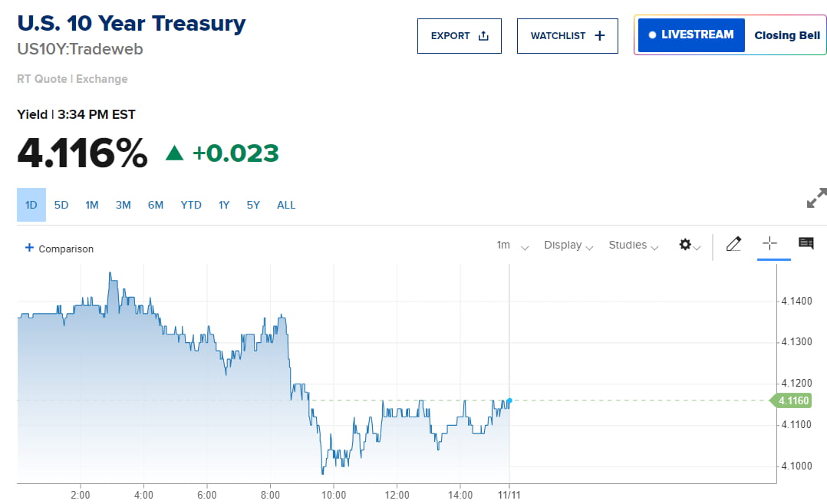Open the chart comments icon
Screen dimensions: 827x504
click(806, 244)
